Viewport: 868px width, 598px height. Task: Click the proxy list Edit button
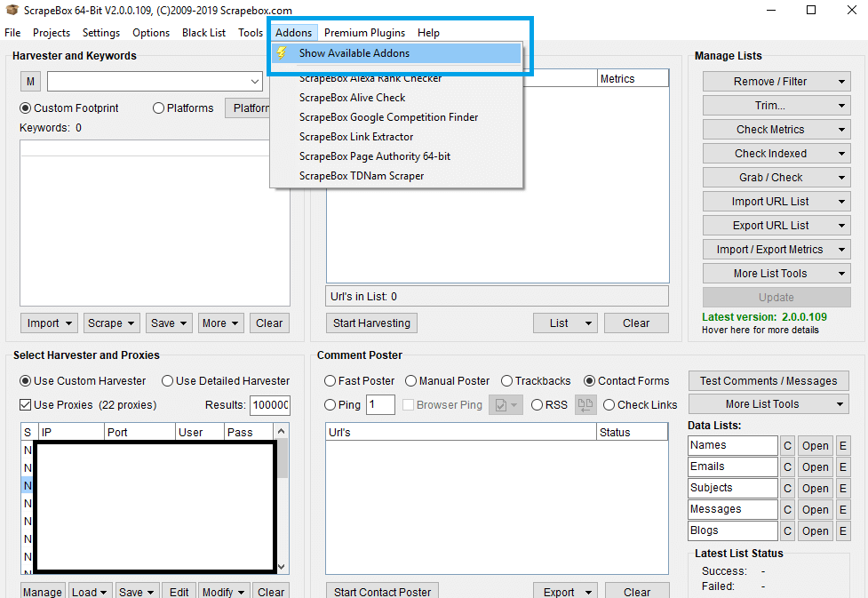coord(179,592)
